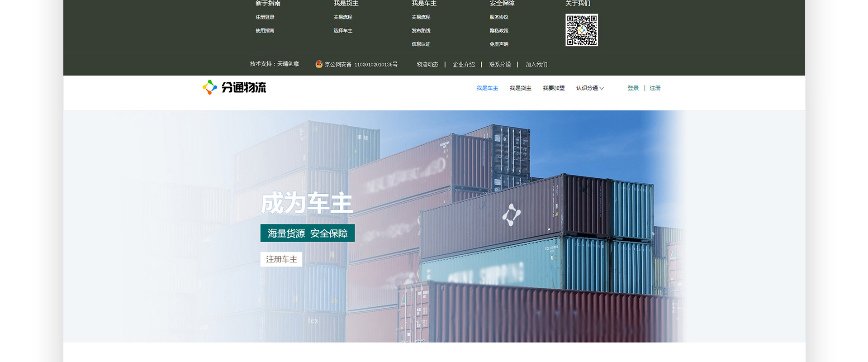Open 使用指南 footer link
The width and height of the screenshot is (868, 362).
(265, 31)
